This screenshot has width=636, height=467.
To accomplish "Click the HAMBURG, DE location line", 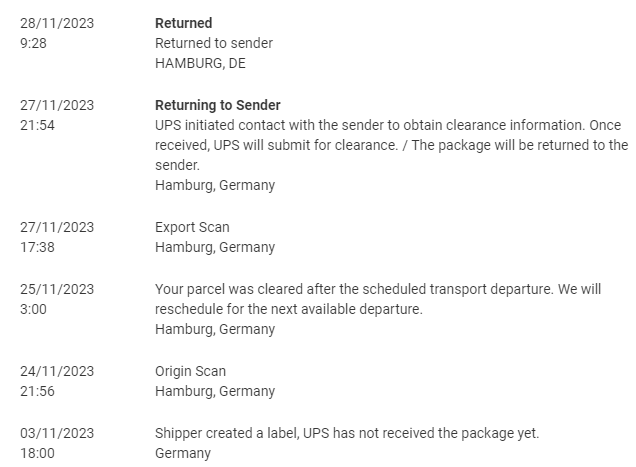I will point(200,63).
